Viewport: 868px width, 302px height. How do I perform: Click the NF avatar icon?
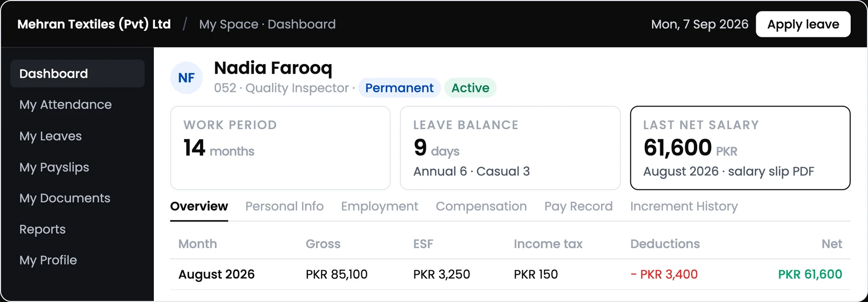(x=186, y=78)
